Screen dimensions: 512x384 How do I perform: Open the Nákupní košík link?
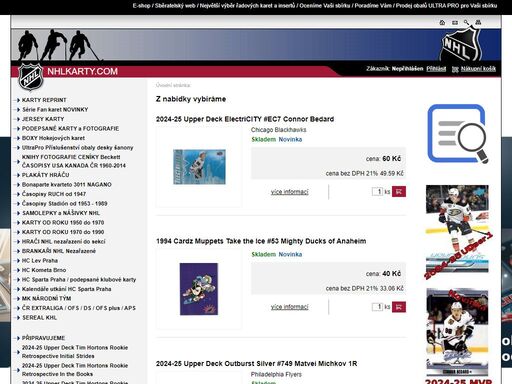pyautogui.click(x=478, y=69)
